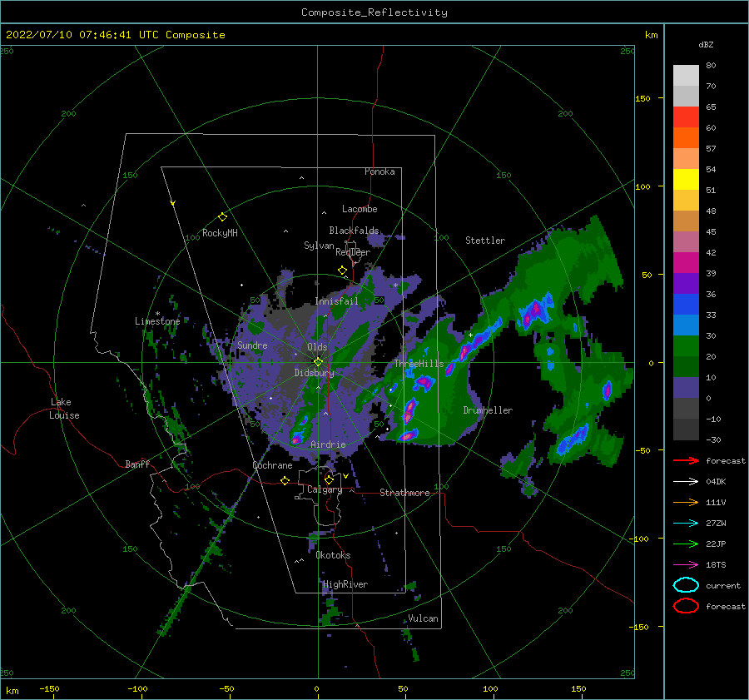Click the Sundre town label
This screenshot has width=749, height=700.
252,345
